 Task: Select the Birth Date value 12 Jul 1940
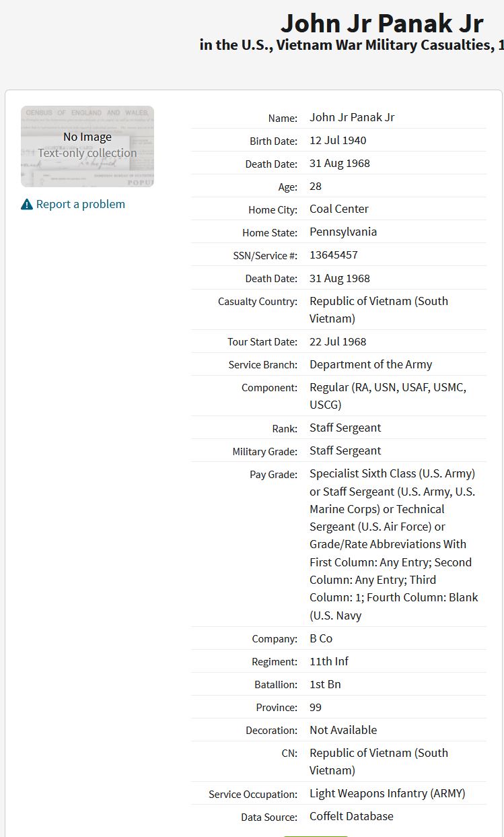tap(338, 140)
